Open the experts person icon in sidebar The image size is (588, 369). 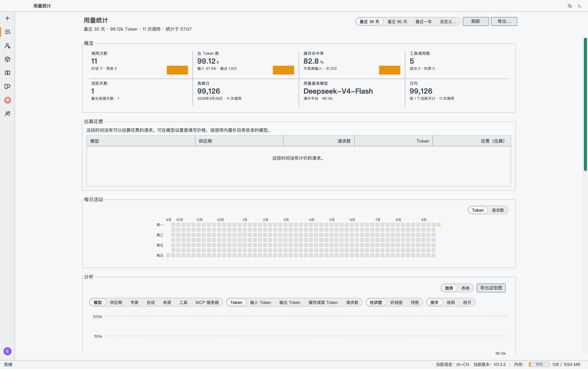(x=7, y=46)
